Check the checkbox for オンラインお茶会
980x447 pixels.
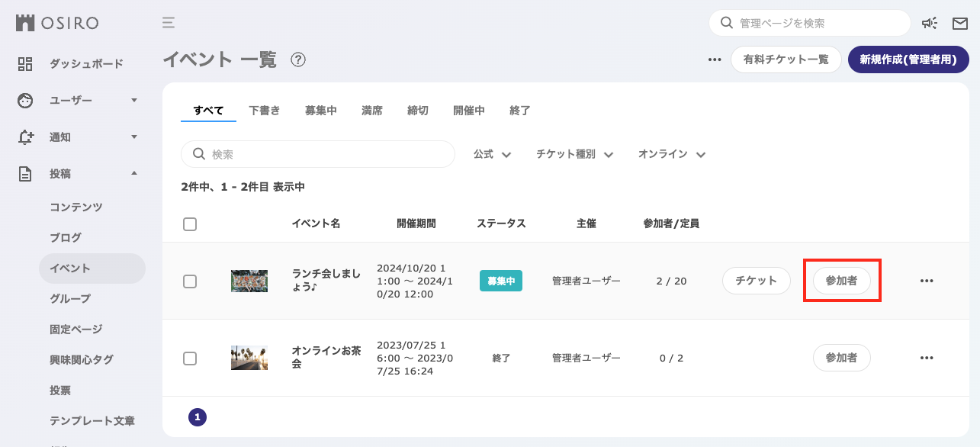190,358
